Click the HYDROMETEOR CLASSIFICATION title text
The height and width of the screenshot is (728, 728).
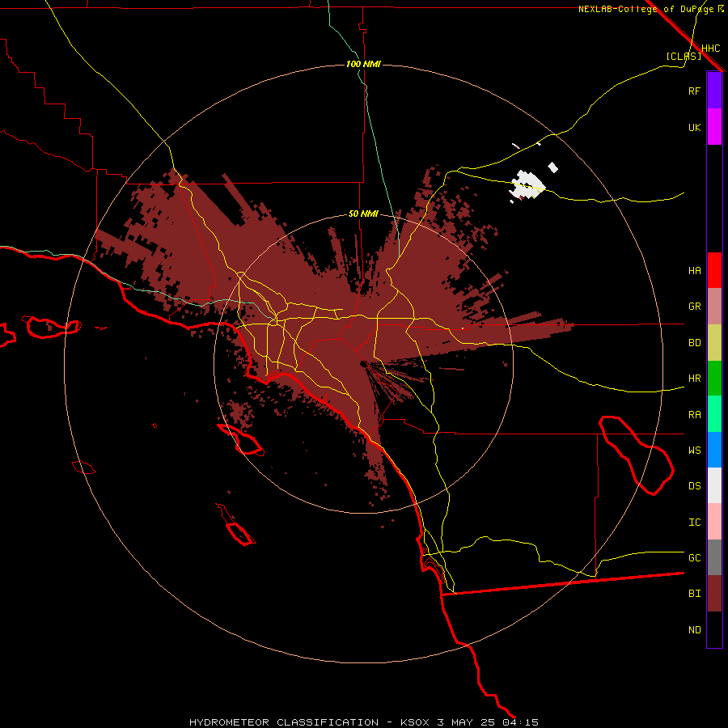coord(284,722)
